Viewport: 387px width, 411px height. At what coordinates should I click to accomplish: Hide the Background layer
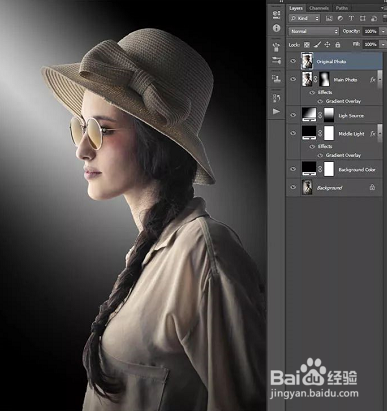click(293, 187)
